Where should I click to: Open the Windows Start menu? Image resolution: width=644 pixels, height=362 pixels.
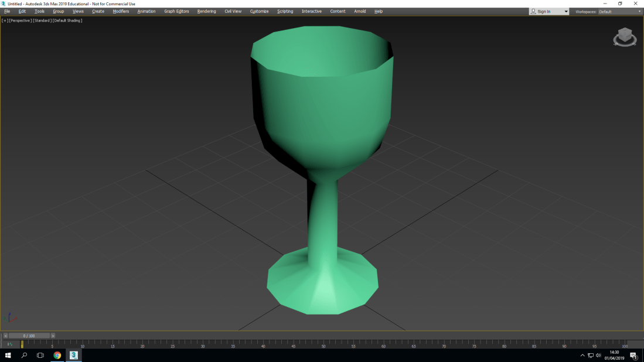(x=8, y=355)
